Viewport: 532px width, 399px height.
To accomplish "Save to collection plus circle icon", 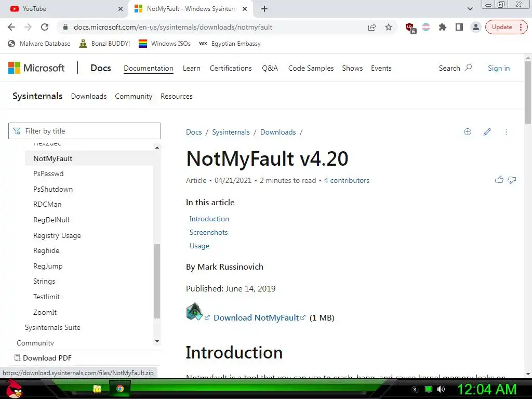I will (468, 132).
